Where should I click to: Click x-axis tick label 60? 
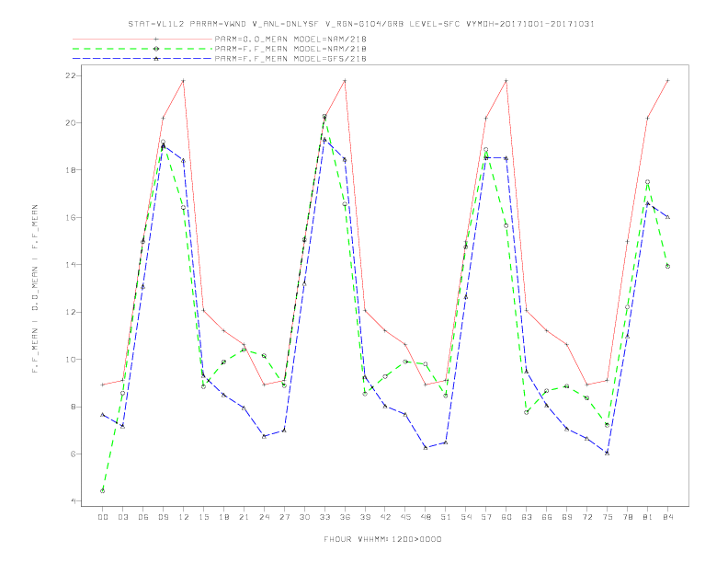tap(506, 517)
